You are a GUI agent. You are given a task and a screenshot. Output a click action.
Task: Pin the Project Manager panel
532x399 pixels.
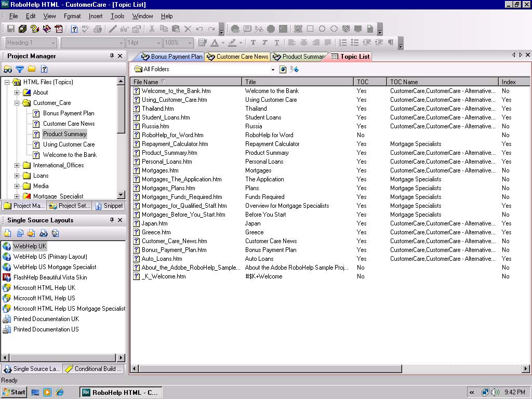[x=112, y=56]
